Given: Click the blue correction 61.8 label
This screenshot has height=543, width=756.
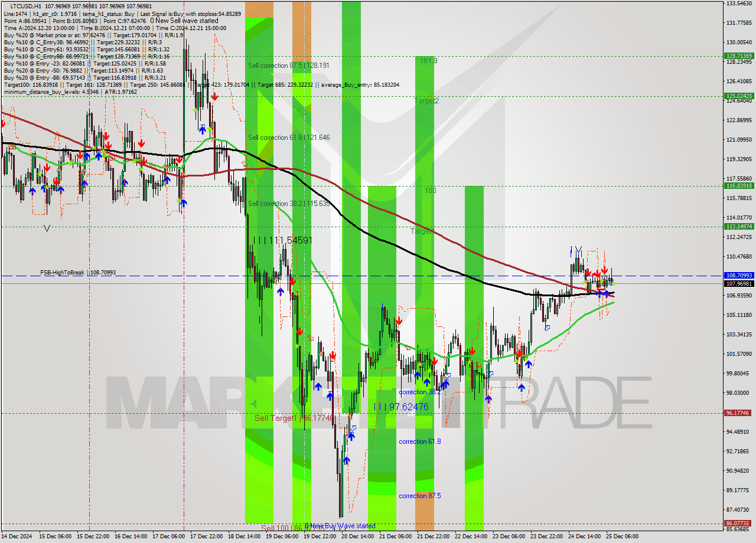Looking at the screenshot, I should 419,441.
